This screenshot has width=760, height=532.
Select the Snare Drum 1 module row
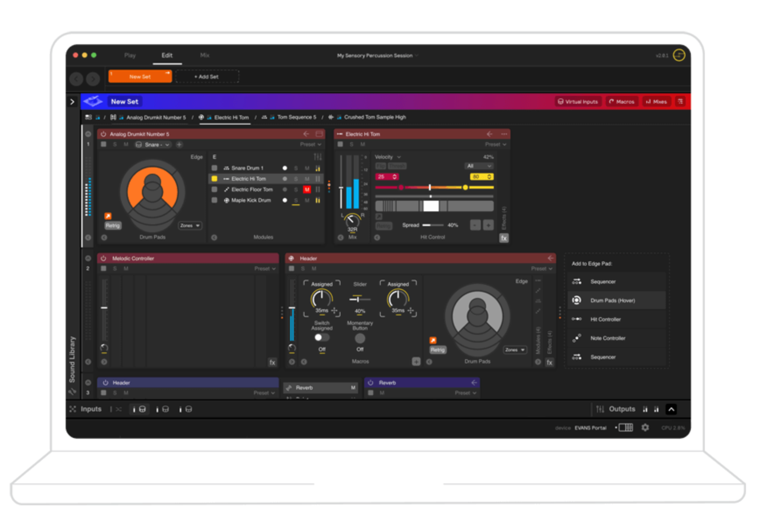coord(267,168)
